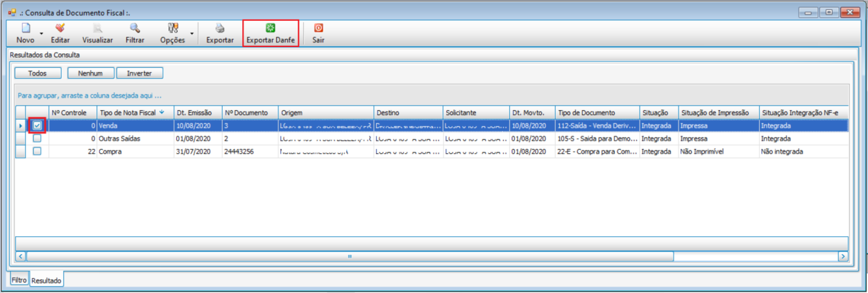Click emission date 31/07/2020
This screenshot has height=293, width=868.
(x=198, y=151)
